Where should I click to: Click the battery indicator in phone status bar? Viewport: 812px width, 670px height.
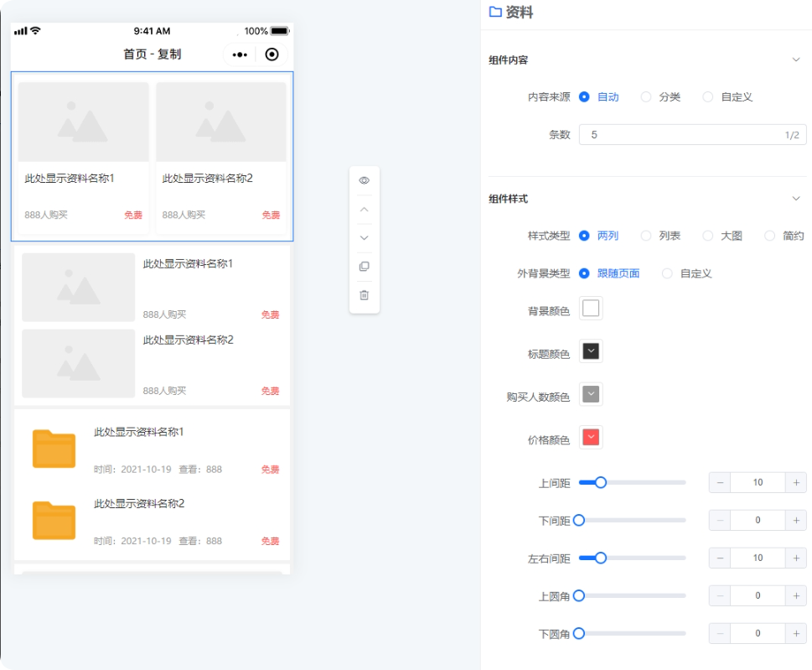tap(280, 31)
